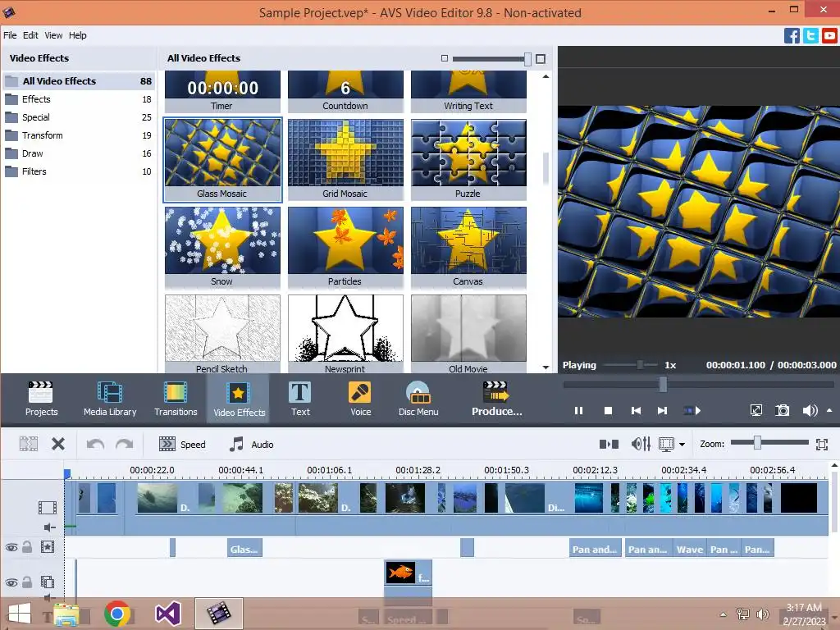
Task: Open the View menu
Action: [53, 35]
